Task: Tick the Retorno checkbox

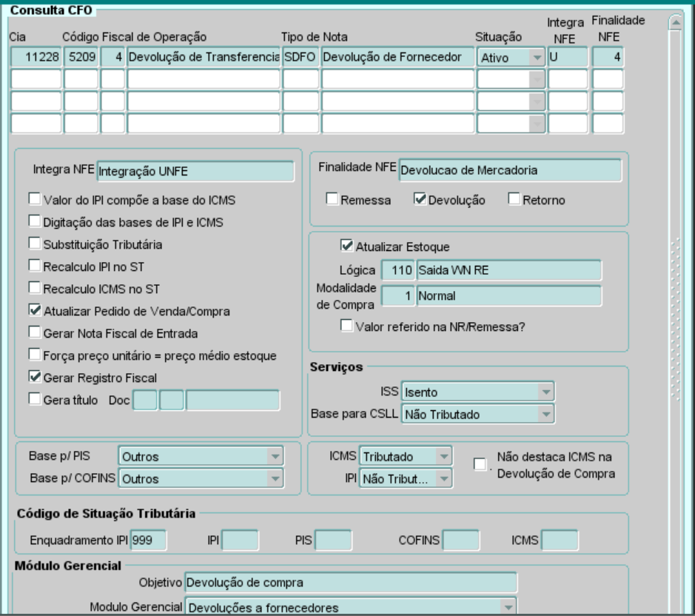Action: pos(514,198)
